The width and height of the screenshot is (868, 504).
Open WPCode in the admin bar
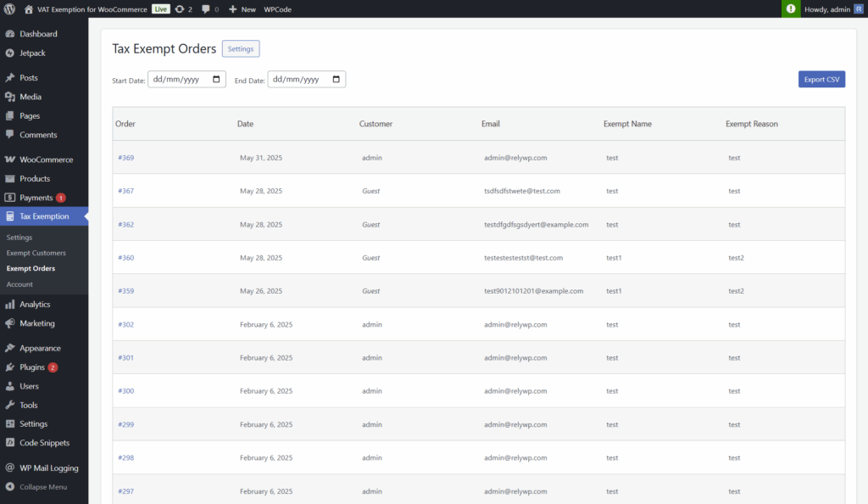click(x=277, y=8)
